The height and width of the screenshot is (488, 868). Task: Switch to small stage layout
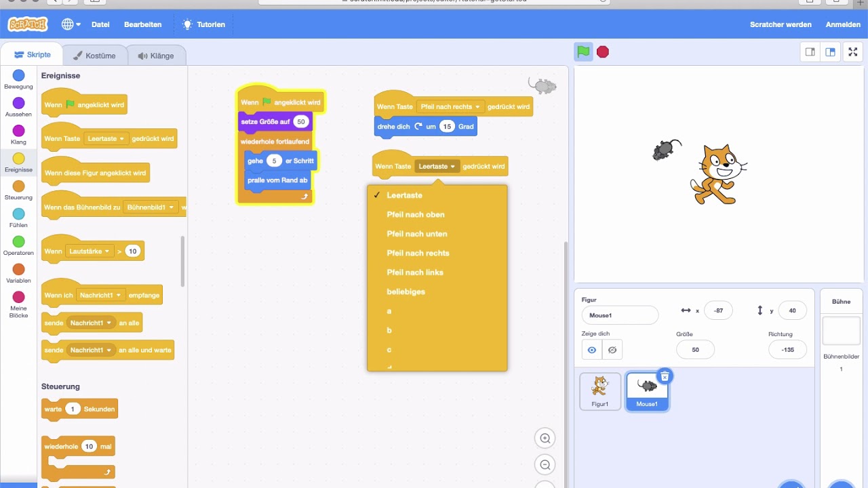point(810,52)
